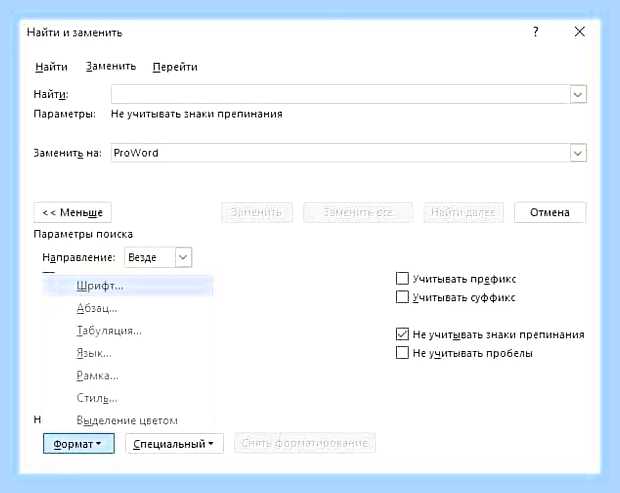Enable the Не учитывать пробелы checkbox
620x493 pixels.
(x=402, y=353)
